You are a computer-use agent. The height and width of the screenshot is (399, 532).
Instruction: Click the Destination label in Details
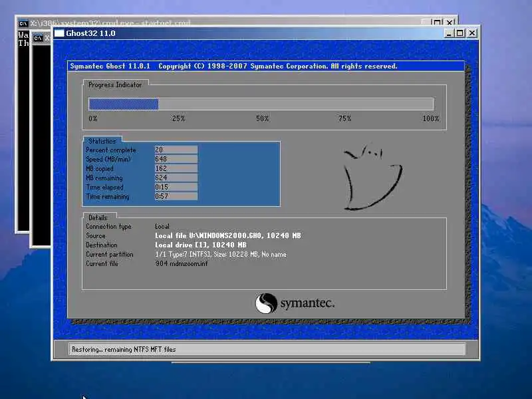click(102, 245)
